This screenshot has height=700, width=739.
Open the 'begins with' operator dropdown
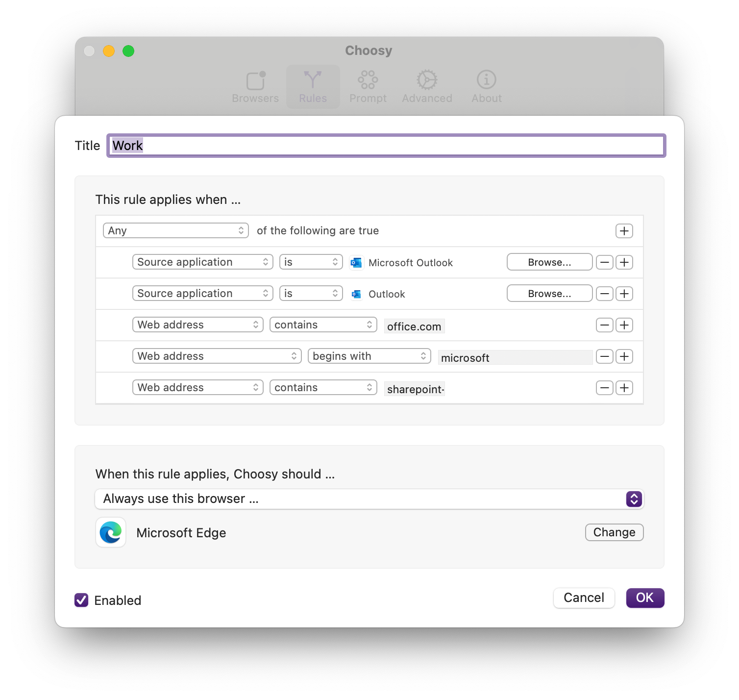coord(369,356)
